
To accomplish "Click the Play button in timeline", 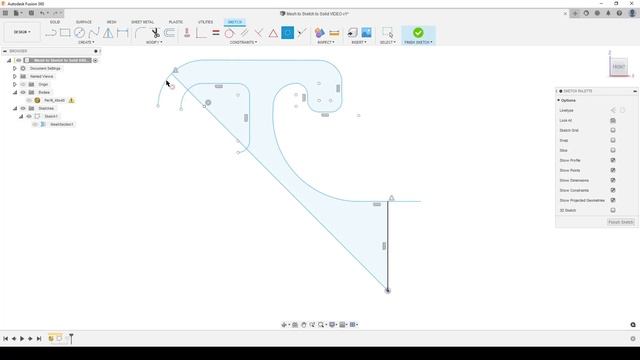I will click(x=22, y=339).
